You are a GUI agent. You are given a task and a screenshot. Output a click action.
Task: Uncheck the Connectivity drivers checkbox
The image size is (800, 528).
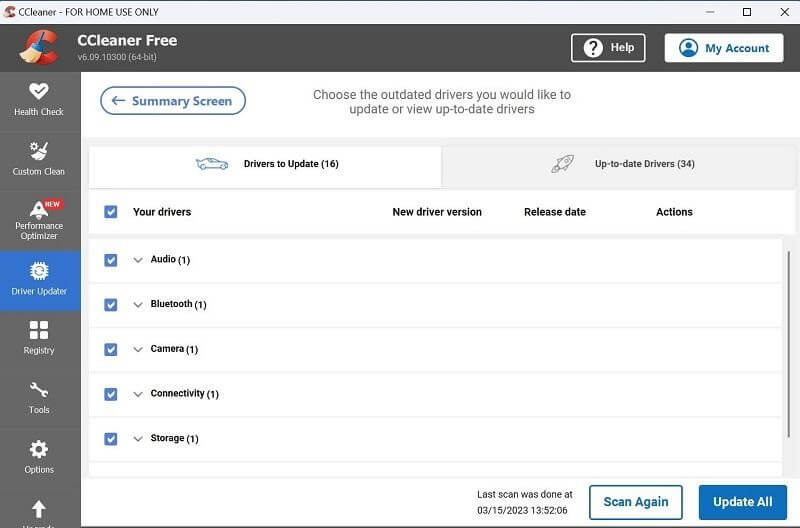(111, 394)
